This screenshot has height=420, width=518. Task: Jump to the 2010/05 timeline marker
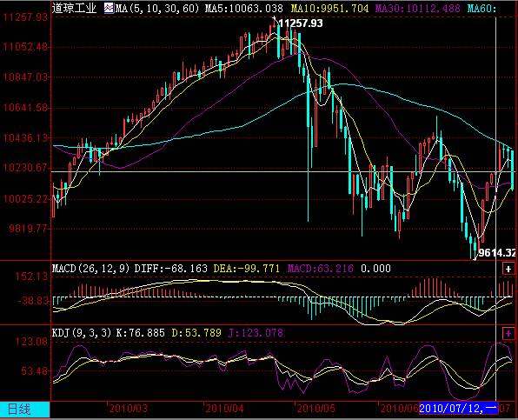316,409
